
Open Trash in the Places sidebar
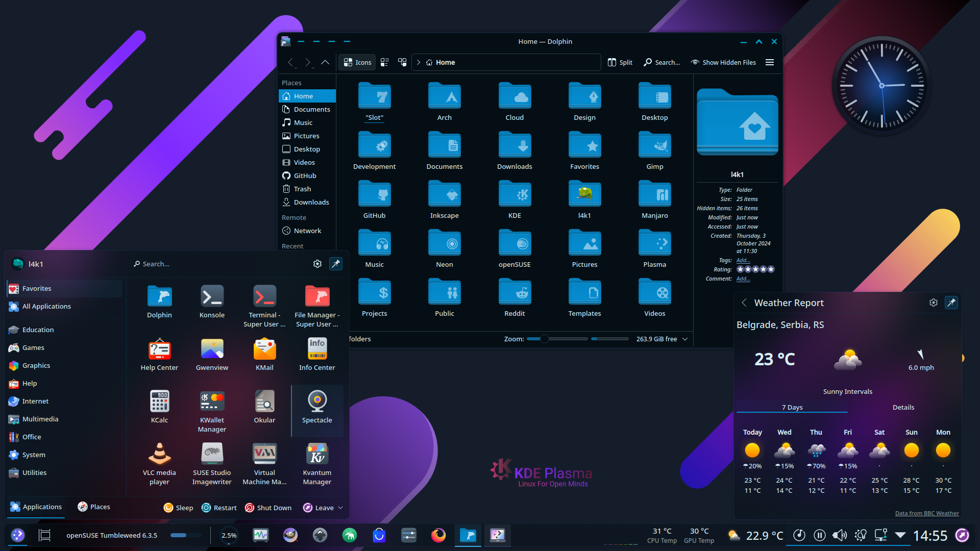point(307,189)
